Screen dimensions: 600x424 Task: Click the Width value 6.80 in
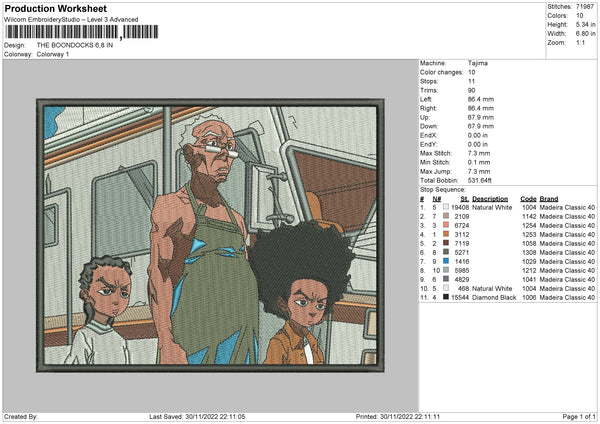tap(585, 34)
